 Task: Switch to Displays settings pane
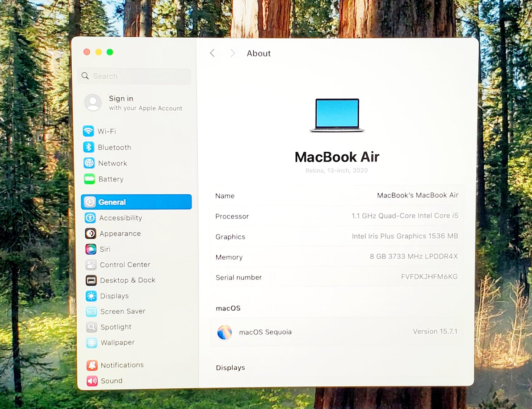click(114, 296)
